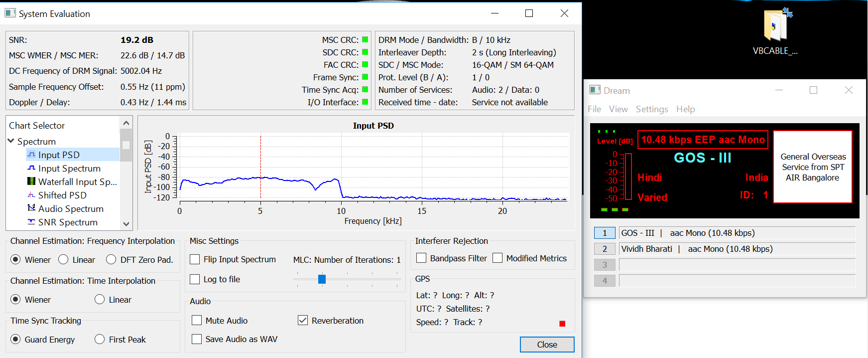Click the System Evaluation window title icon
The image size is (868, 358).
pyautogui.click(x=10, y=13)
